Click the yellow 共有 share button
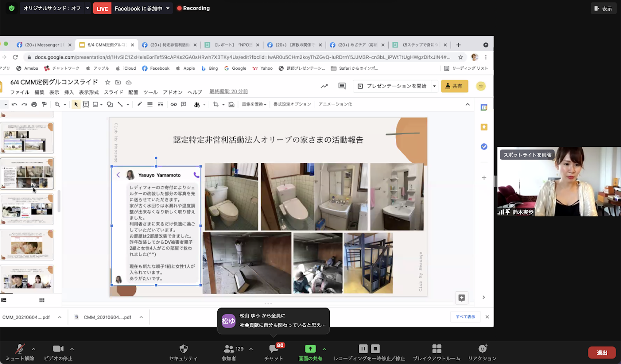 click(455, 86)
